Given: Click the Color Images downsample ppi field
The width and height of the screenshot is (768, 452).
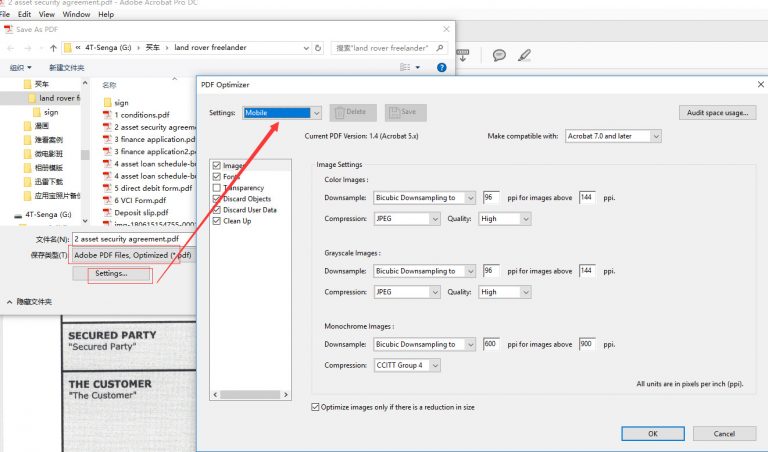Looking at the screenshot, I should click(490, 198).
